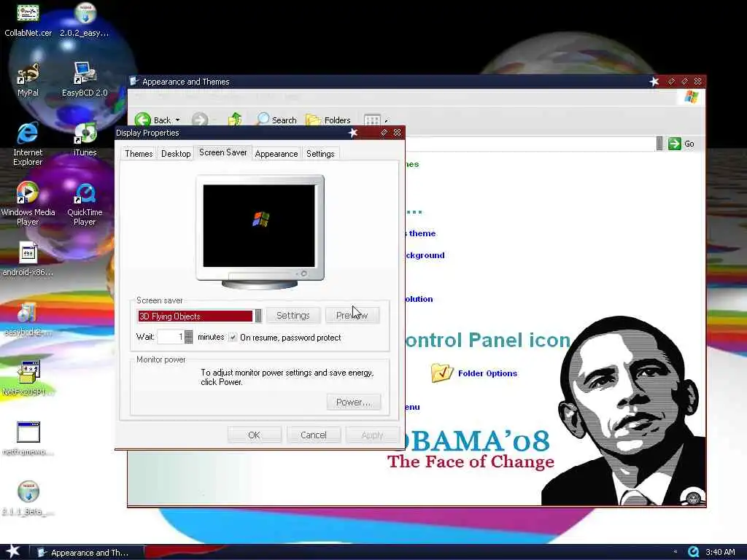Click the Windows flag logo in explorer window
This screenshot has height=560, width=747.
click(x=692, y=97)
